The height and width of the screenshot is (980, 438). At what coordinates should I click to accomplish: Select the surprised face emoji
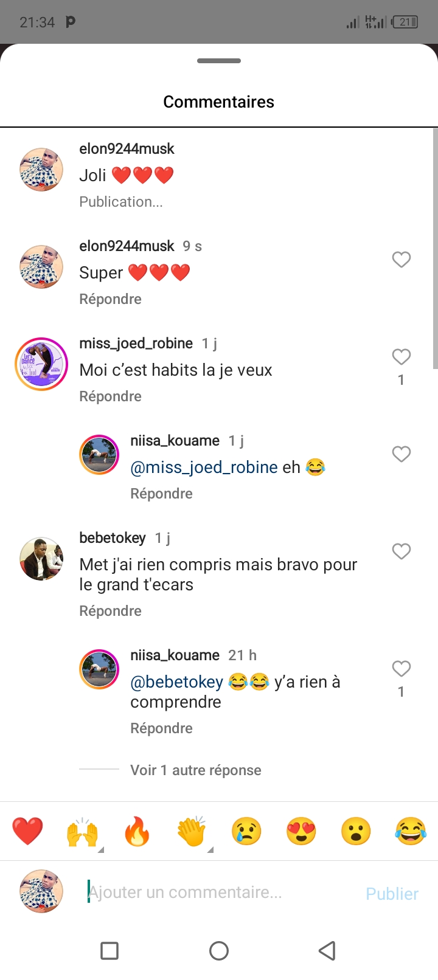[356, 832]
